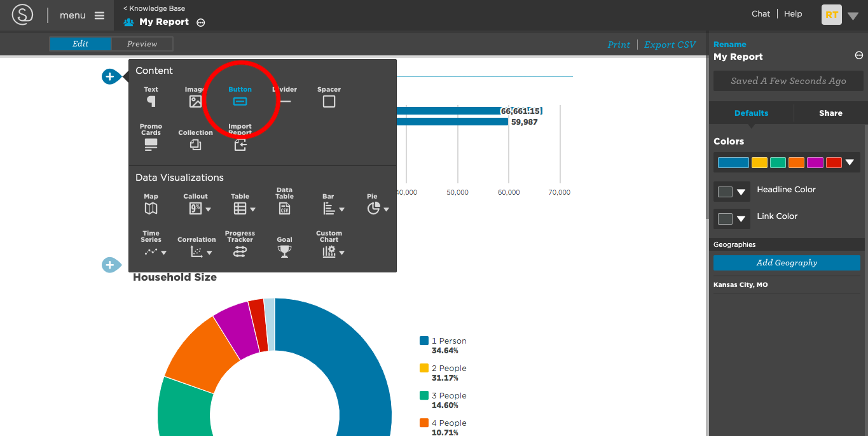Add a Button element
The width and height of the screenshot is (868, 436).
pos(240,97)
